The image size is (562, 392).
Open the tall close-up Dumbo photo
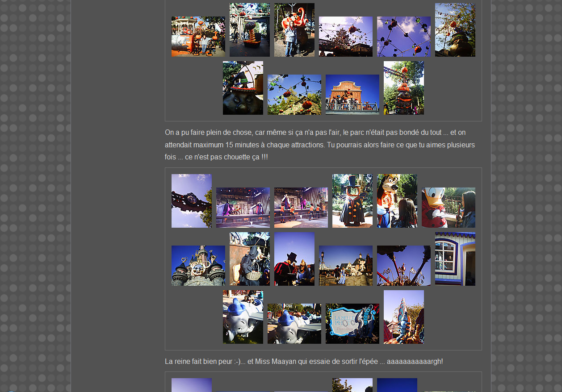click(243, 317)
